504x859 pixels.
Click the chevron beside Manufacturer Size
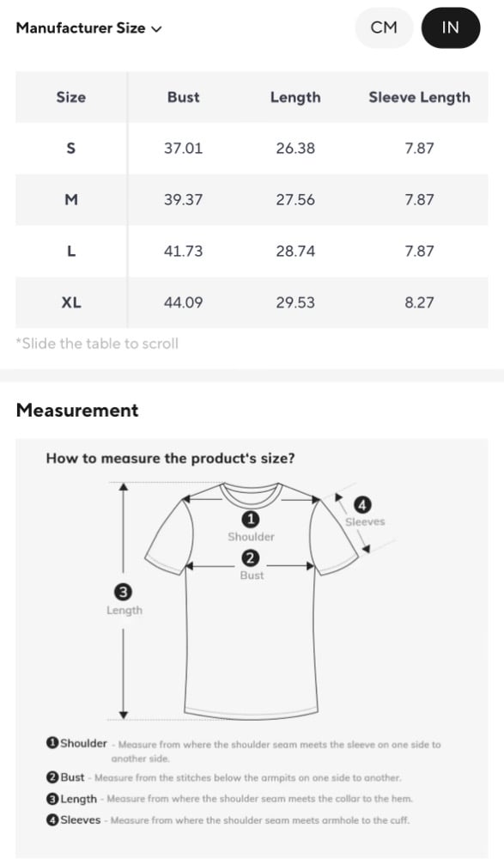pos(156,29)
